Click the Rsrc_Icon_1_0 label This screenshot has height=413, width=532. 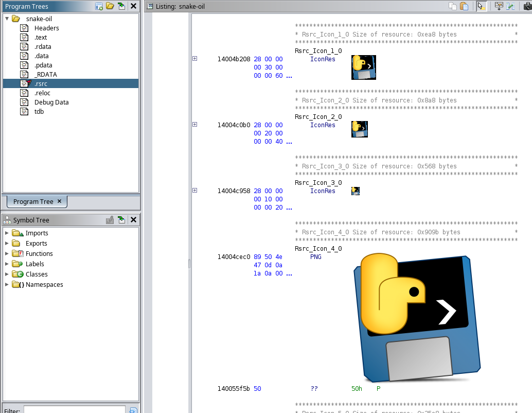tap(318, 51)
